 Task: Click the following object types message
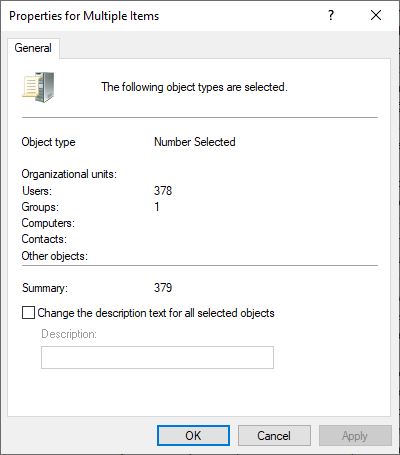pos(194,87)
